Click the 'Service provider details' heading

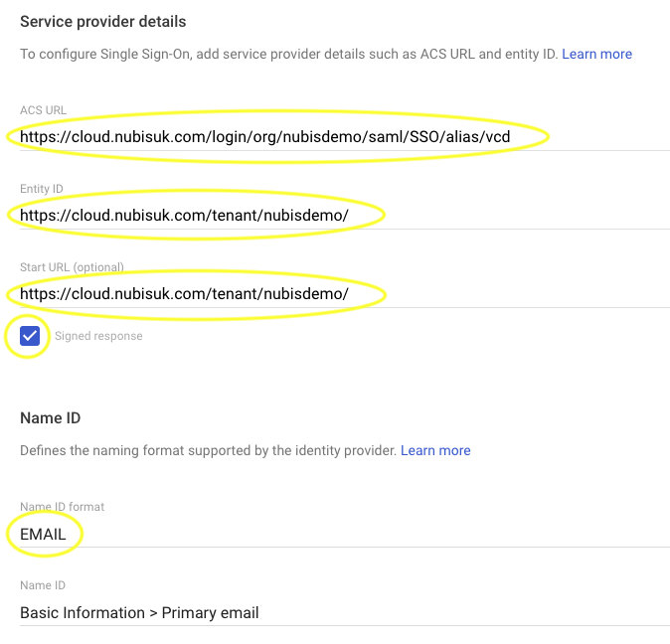pyautogui.click(x=103, y=21)
